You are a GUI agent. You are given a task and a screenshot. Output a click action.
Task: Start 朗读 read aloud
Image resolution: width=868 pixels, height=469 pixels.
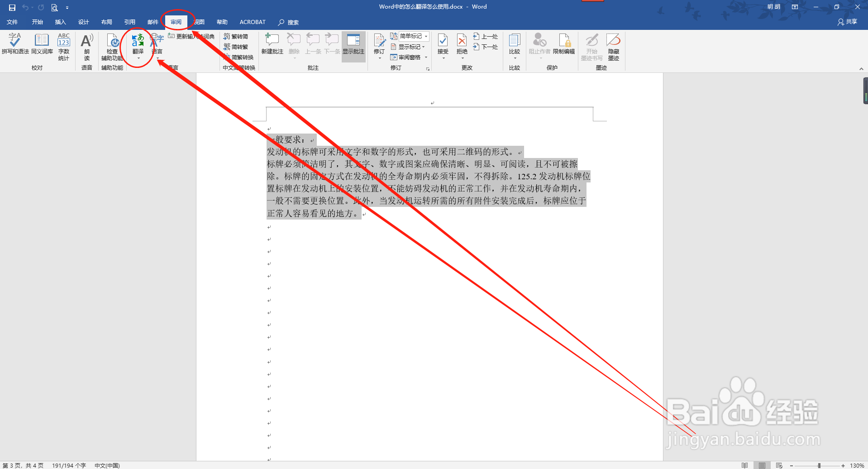(x=87, y=46)
